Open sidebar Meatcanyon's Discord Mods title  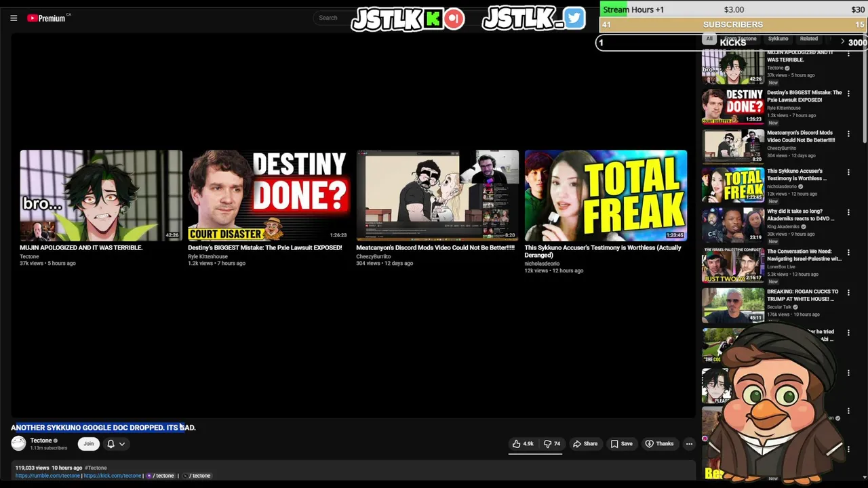(801, 136)
